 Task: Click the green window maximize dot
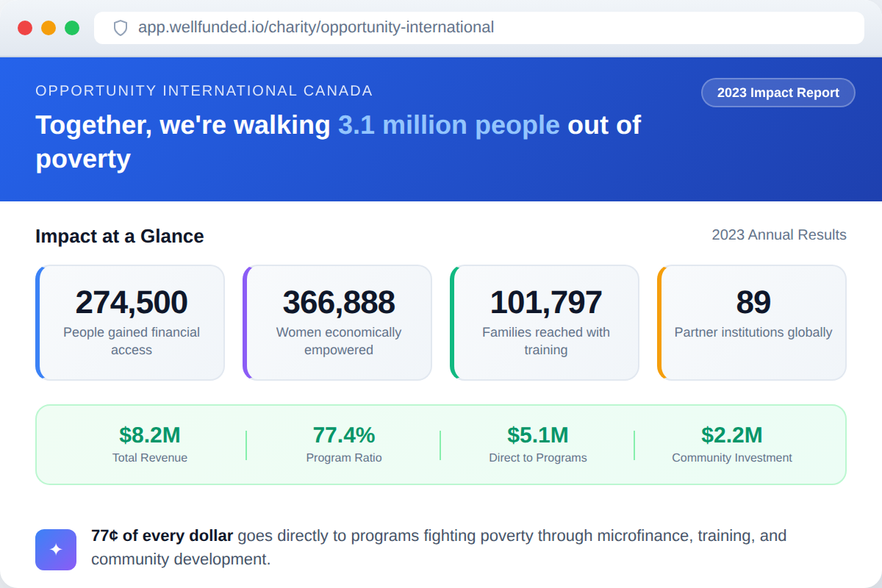tap(72, 28)
